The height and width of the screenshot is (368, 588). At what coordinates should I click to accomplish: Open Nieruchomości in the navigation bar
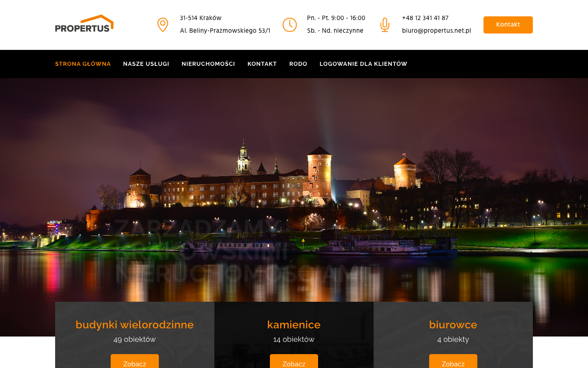point(208,64)
